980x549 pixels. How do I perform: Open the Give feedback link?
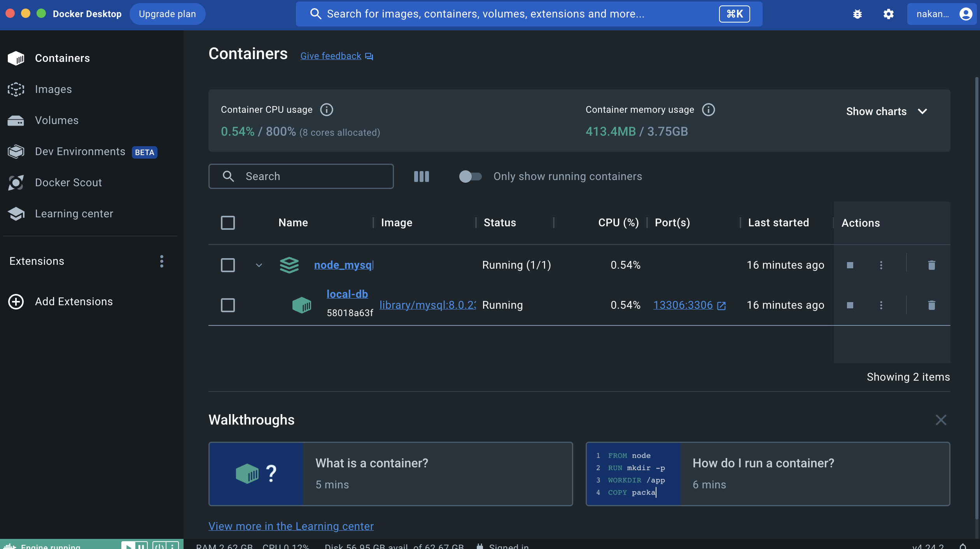click(337, 56)
